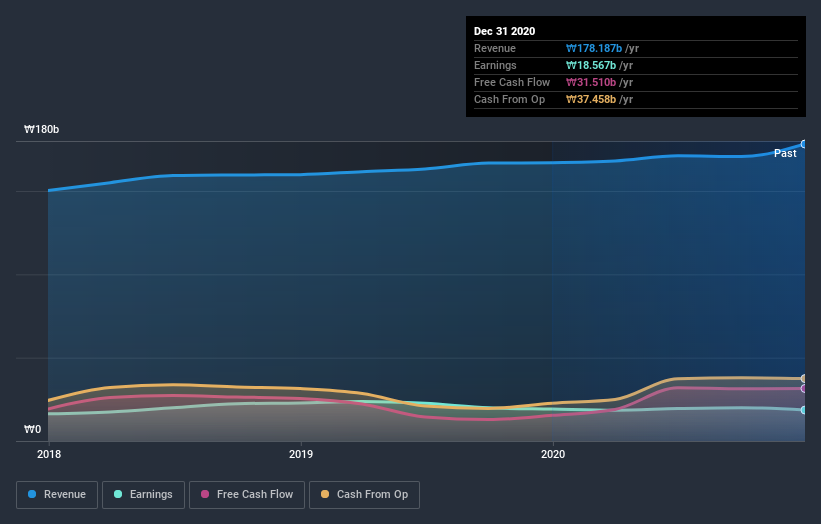Click the Earnings label in tooltip
This screenshot has width=821, height=524.
(495, 65)
